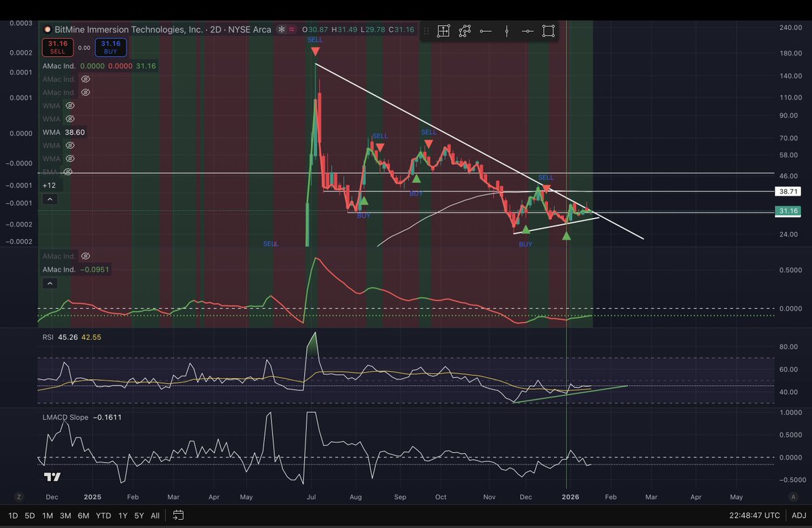Collapse the main chart indicator legend
Screen dimensions: 812x528
point(49,199)
